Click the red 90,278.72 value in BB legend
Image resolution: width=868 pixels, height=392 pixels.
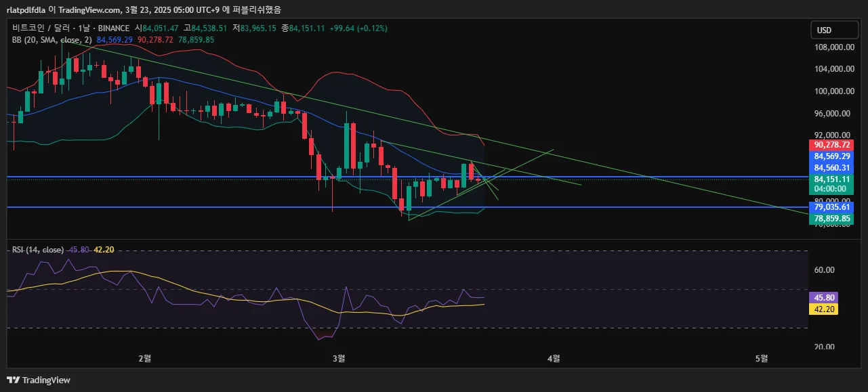(155, 40)
